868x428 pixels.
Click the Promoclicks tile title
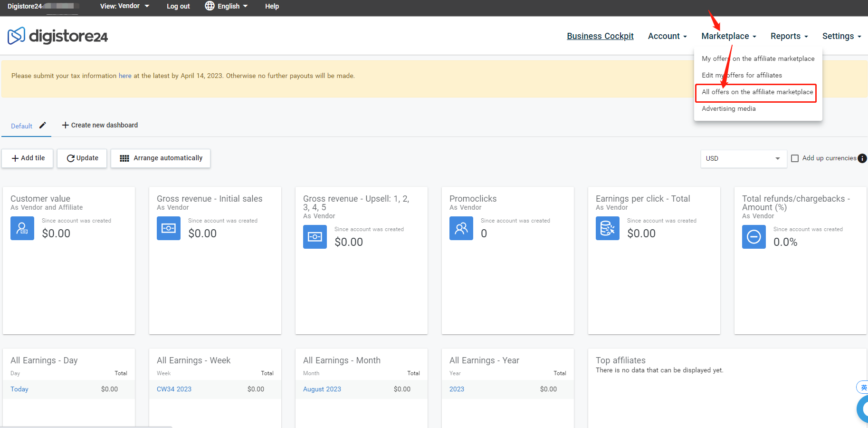click(x=473, y=199)
